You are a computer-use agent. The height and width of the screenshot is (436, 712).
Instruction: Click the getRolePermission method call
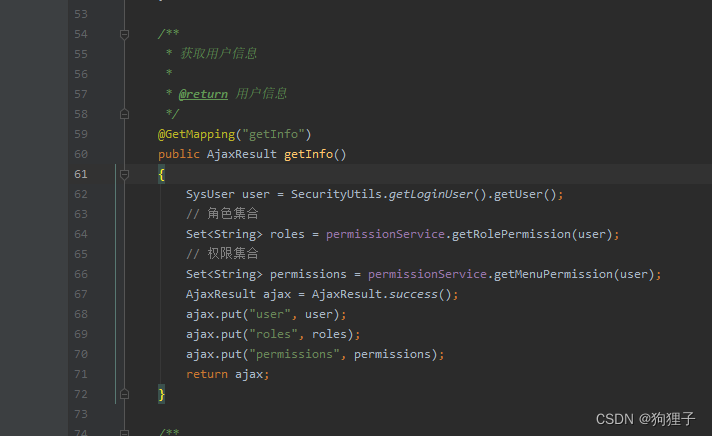[511, 234]
